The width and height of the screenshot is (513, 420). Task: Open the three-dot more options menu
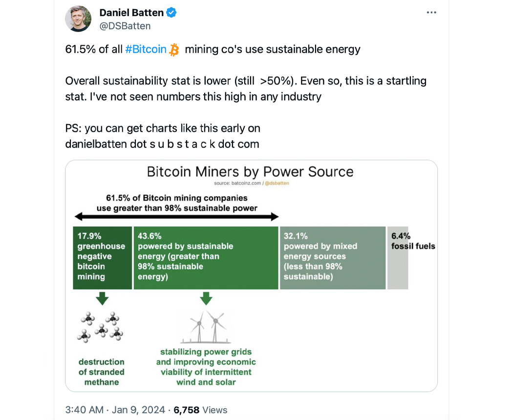tap(431, 13)
